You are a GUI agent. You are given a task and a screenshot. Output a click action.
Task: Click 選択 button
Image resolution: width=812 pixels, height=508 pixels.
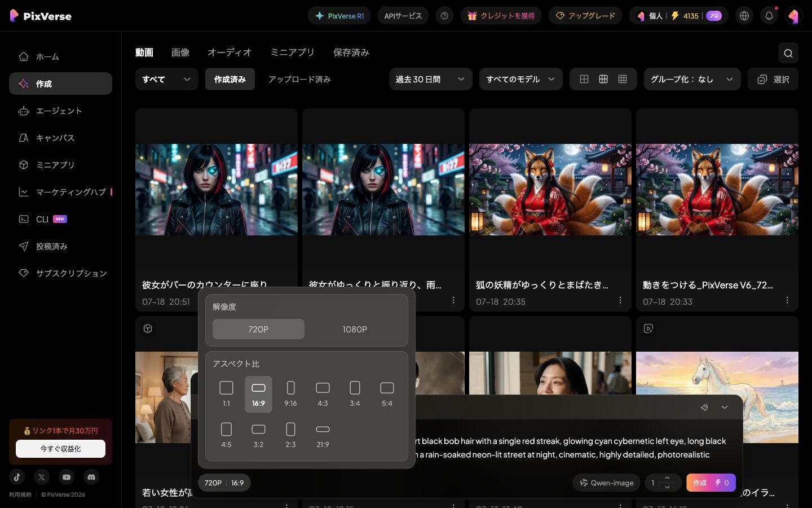point(773,79)
